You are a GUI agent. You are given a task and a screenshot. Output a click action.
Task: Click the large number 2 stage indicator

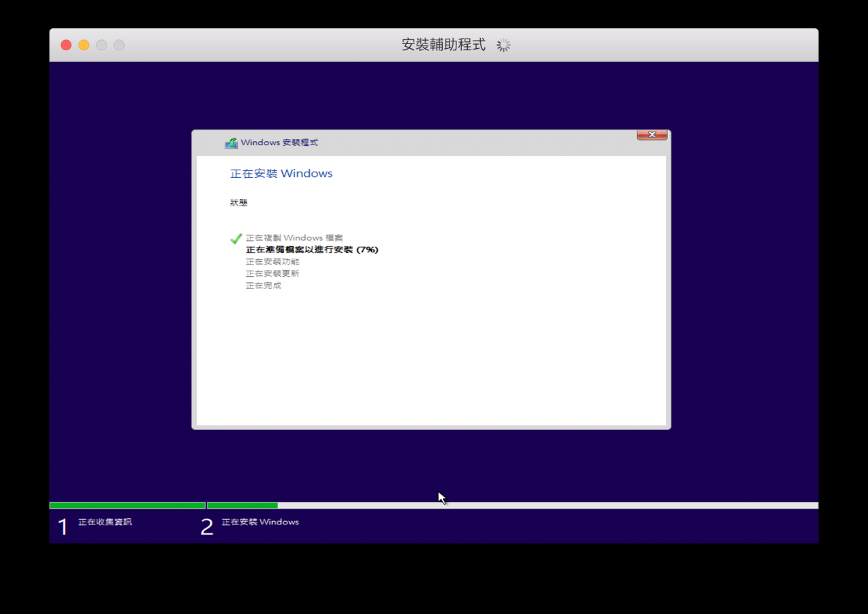[x=207, y=527]
